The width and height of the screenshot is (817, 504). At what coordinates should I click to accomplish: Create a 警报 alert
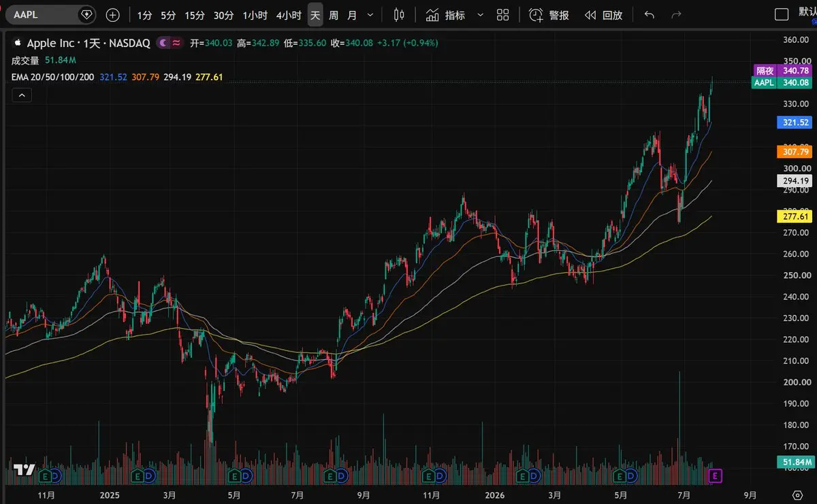coord(549,15)
